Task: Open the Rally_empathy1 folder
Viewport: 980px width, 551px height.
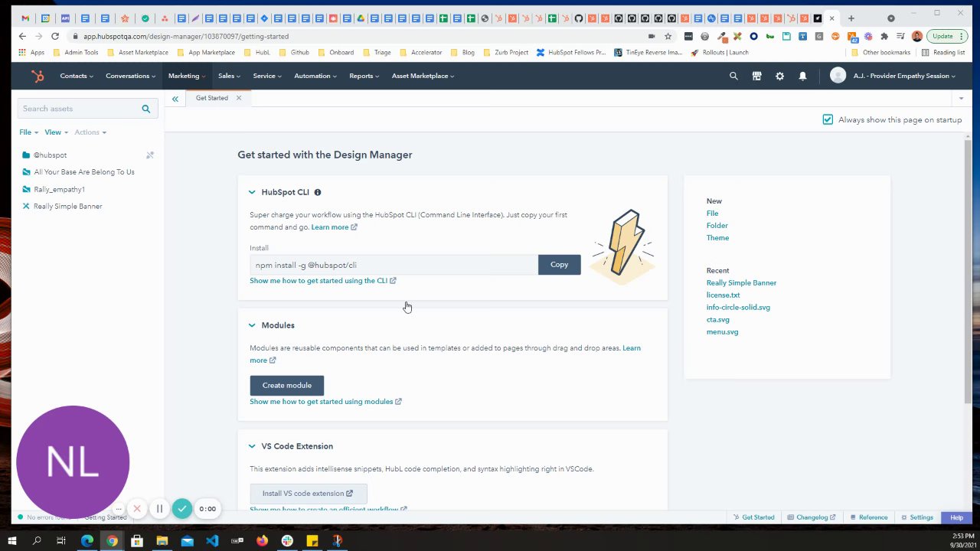Action: [x=59, y=189]
